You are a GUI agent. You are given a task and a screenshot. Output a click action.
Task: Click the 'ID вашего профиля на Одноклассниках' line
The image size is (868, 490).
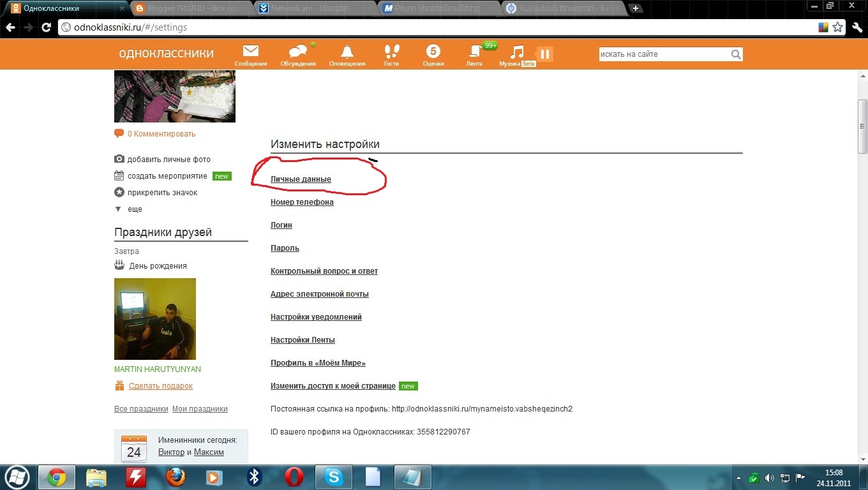(x=370, y=432)
